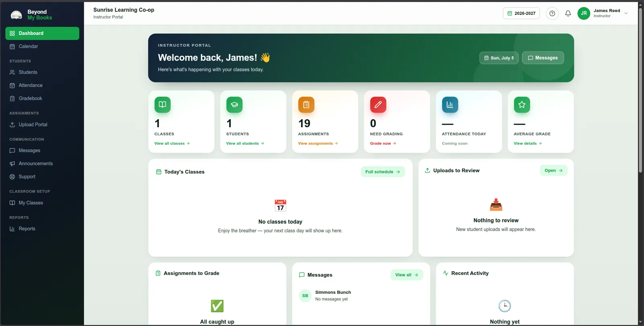This screenshot has height=326, width=644.
Task: Open Announcements in the sidebar
Action: [x=42, y=164]
